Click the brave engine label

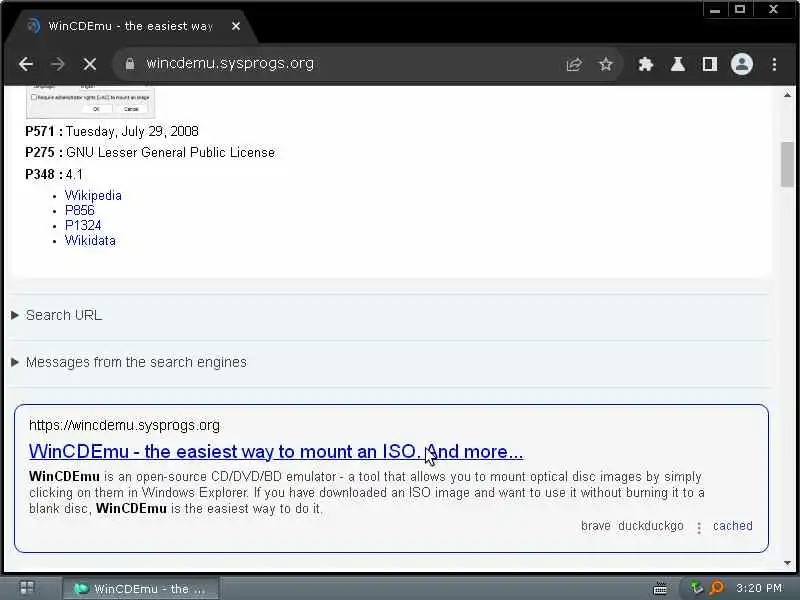click(596, 526)
